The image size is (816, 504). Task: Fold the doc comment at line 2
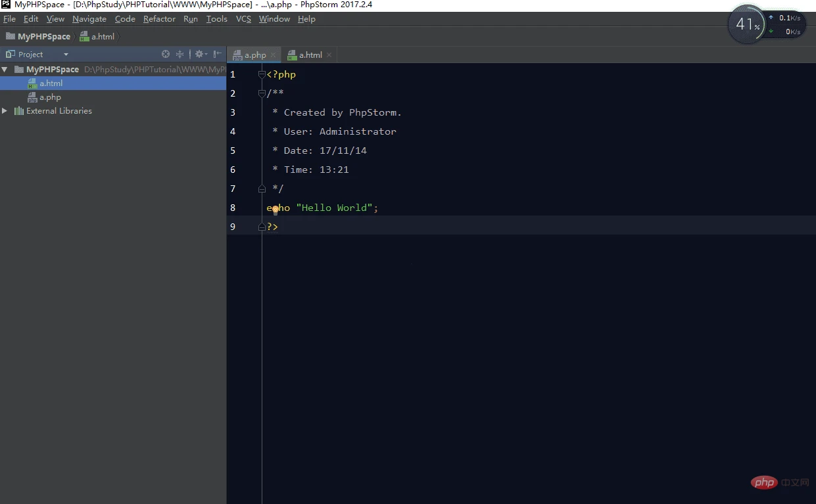[262, 94]
